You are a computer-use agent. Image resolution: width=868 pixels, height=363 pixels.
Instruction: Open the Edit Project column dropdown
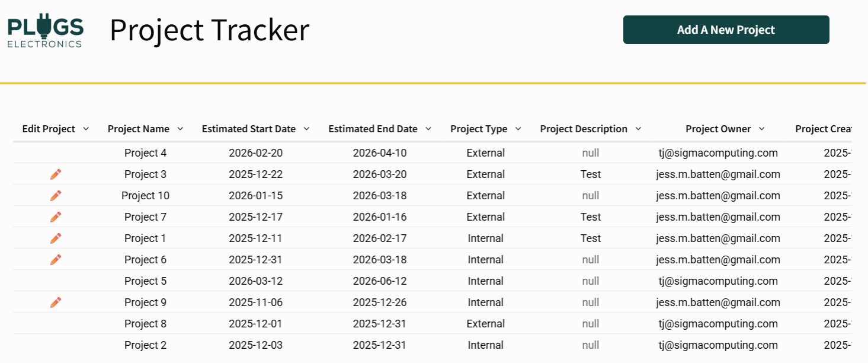[86, 129]
